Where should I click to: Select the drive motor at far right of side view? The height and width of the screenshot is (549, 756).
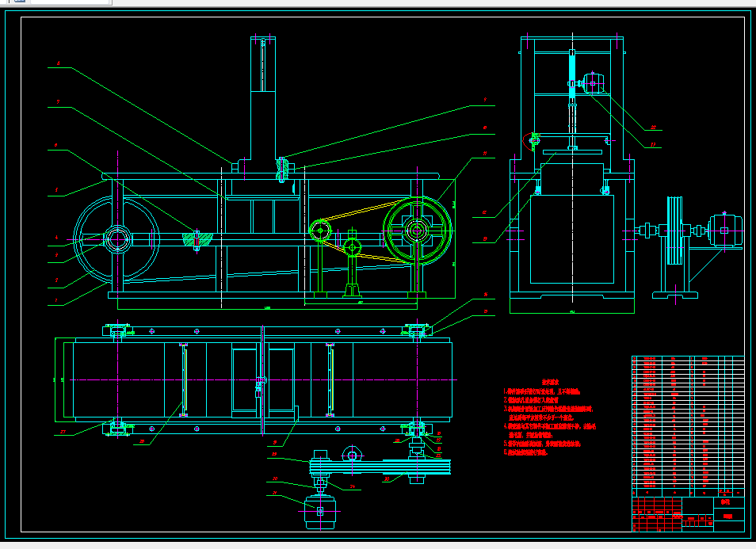pyautogui.click(x=724, y=231)
